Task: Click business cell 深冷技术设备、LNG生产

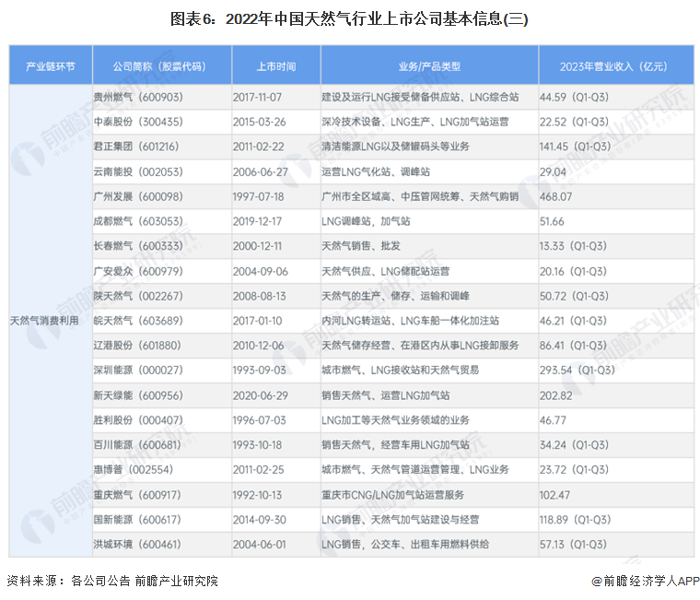Action: point(415,122)
